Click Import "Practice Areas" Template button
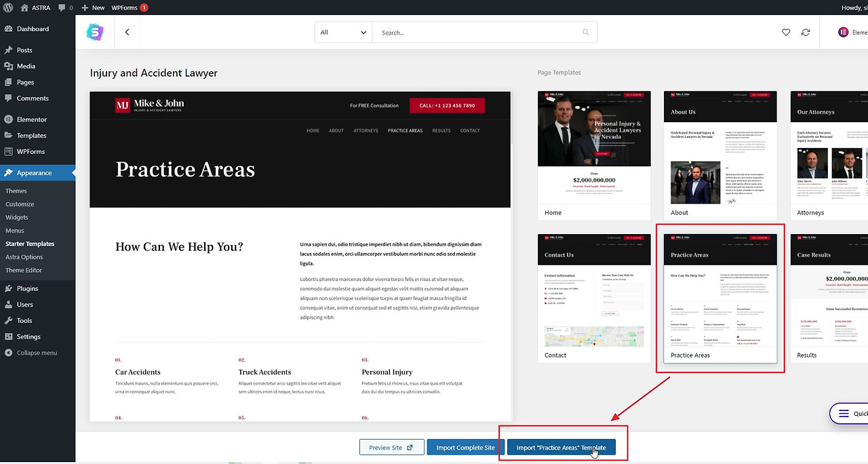Image resolution: width=868 pixels, height=464 pixels. pyautogui.click(x=561, y=448)
